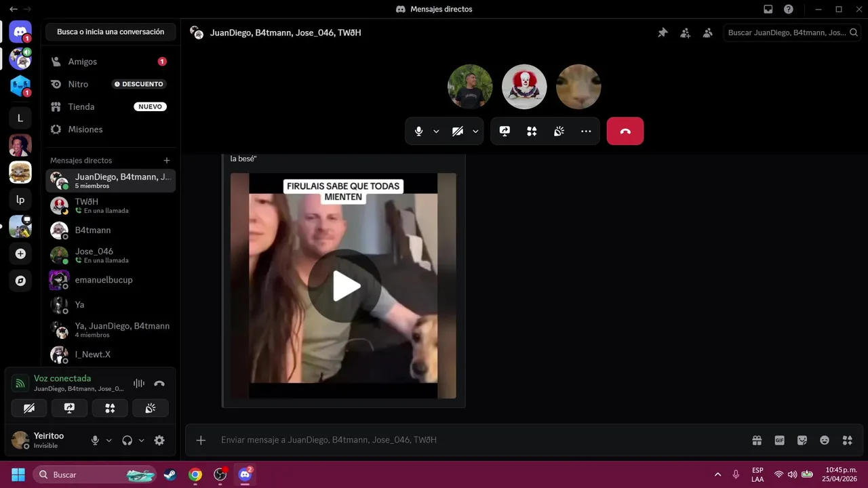Screen dimensions: 868x488
Task: Open the emanuelbucup direct message
Action: pos(111,280)
